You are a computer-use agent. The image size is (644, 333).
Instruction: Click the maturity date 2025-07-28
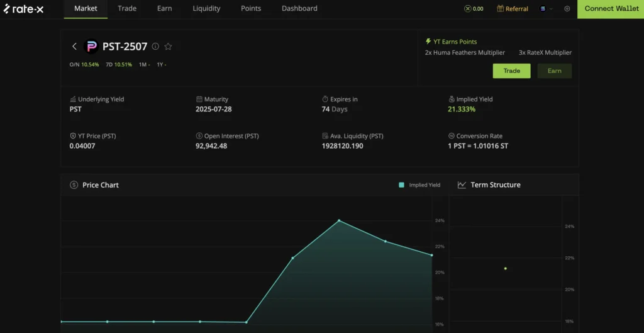[x=214, y=110]
